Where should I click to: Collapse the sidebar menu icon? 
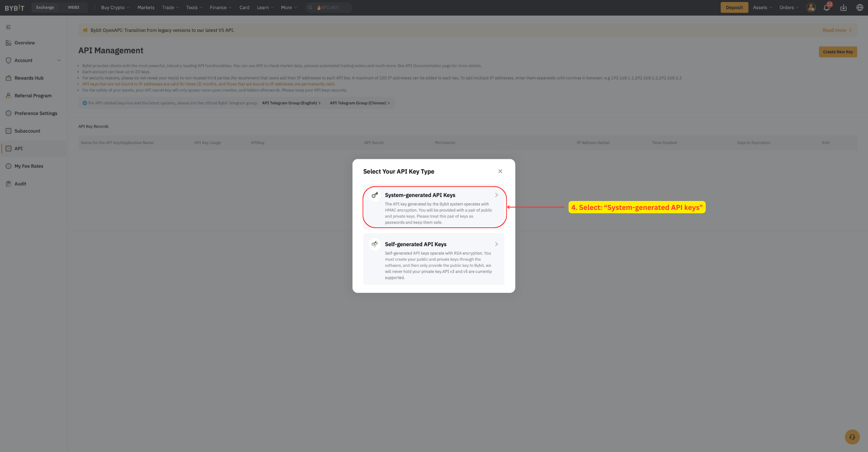[x=8, y=27]
